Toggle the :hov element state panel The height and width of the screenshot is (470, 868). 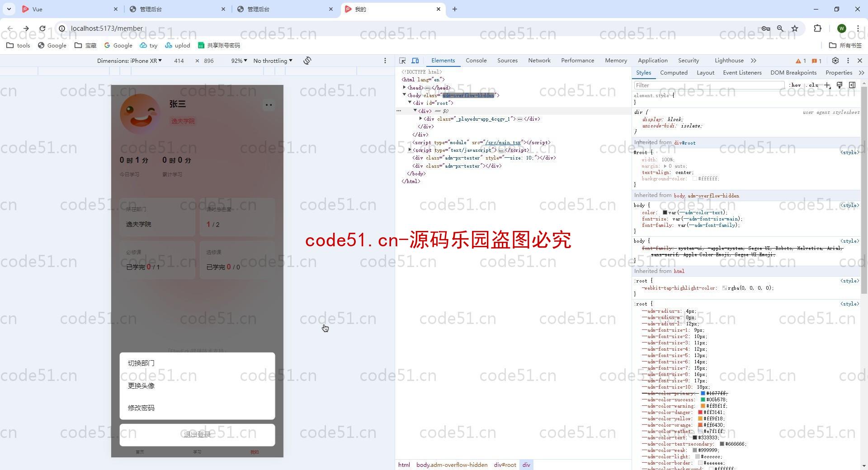795,85
